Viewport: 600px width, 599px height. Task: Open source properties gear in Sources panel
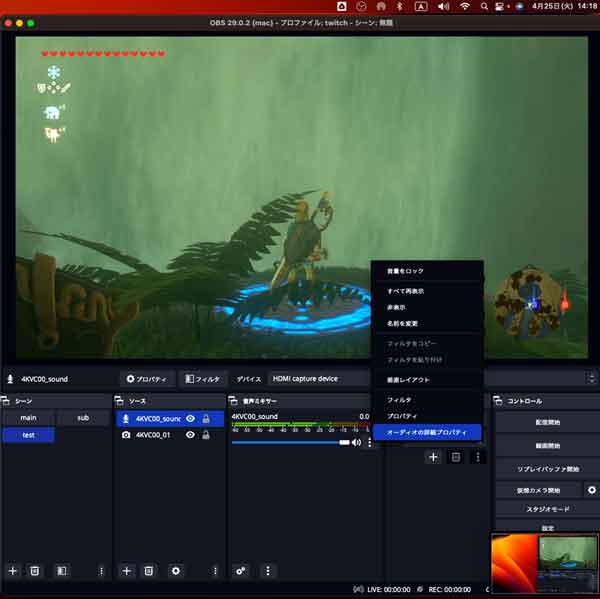(176, 571)
